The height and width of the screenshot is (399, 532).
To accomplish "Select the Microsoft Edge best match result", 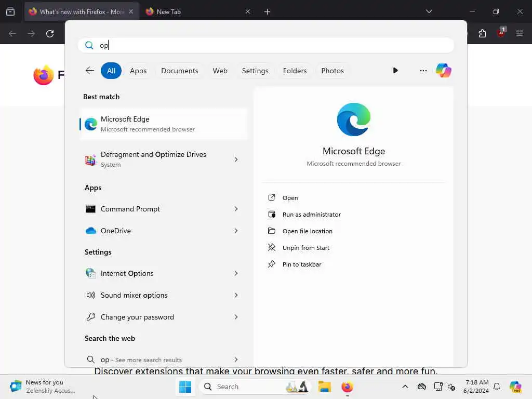I will pos(164,124).
